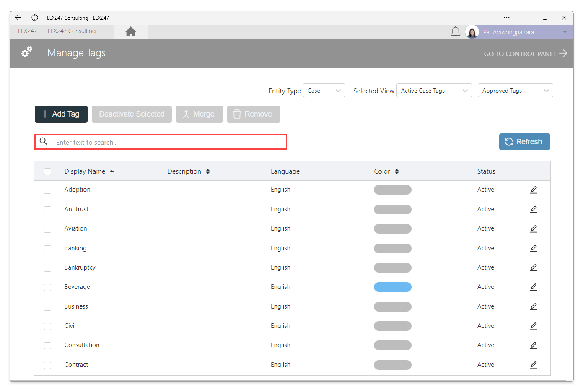Edit the Adoption tag with pencil icon

[x=534, y=190]
